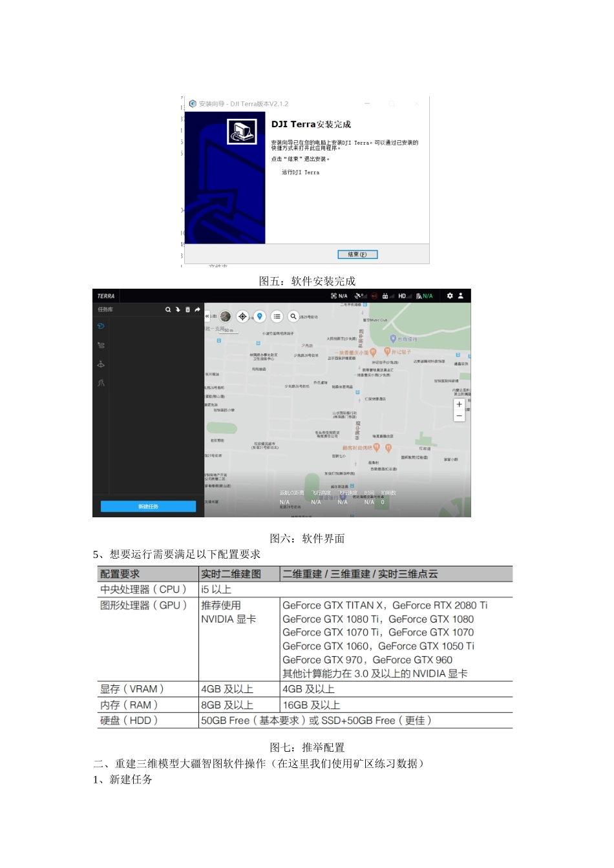Click the map search magnifier button
614x868 pixels.
pyautogui.click(x=293, y=316)
